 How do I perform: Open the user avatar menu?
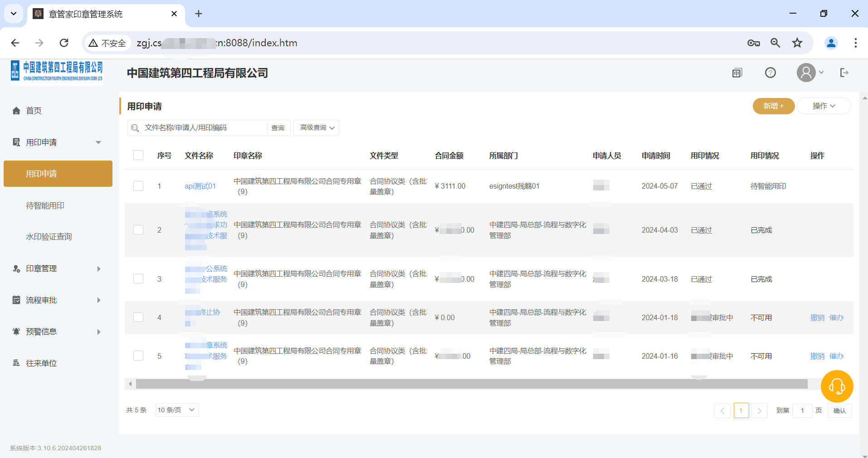(810, 73)
